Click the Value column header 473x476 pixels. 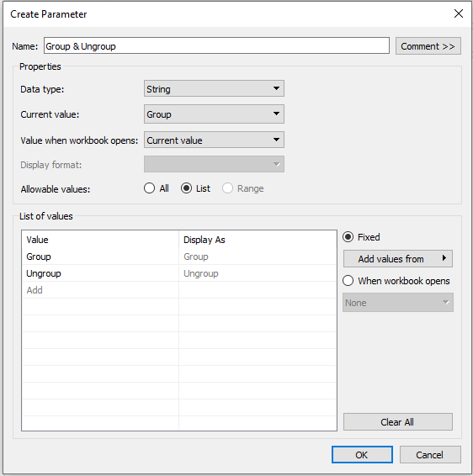coord(100,240)
